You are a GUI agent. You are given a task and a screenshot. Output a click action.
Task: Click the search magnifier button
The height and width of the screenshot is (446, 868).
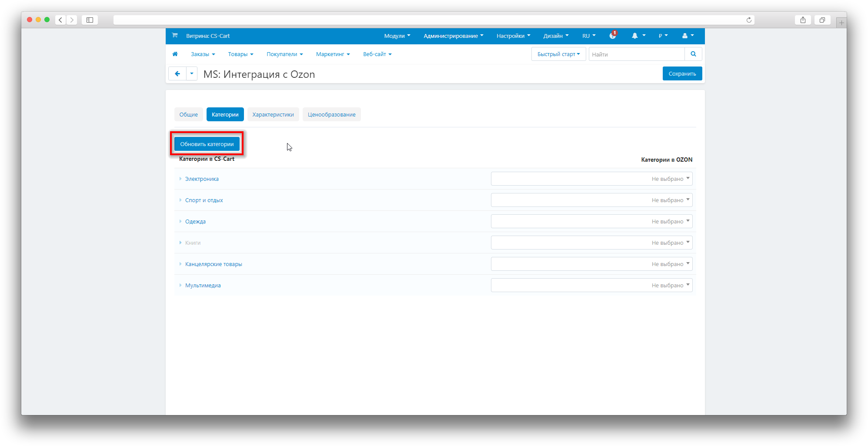pos(693,54)
